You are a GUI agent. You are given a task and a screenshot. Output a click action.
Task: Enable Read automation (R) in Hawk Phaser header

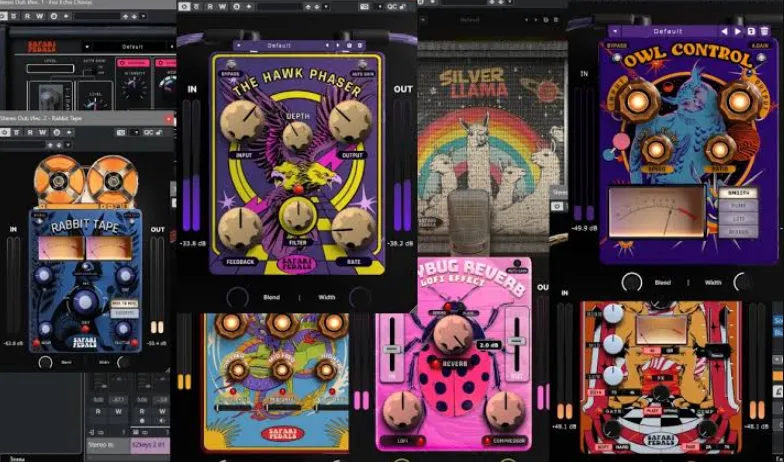(210, 6)
